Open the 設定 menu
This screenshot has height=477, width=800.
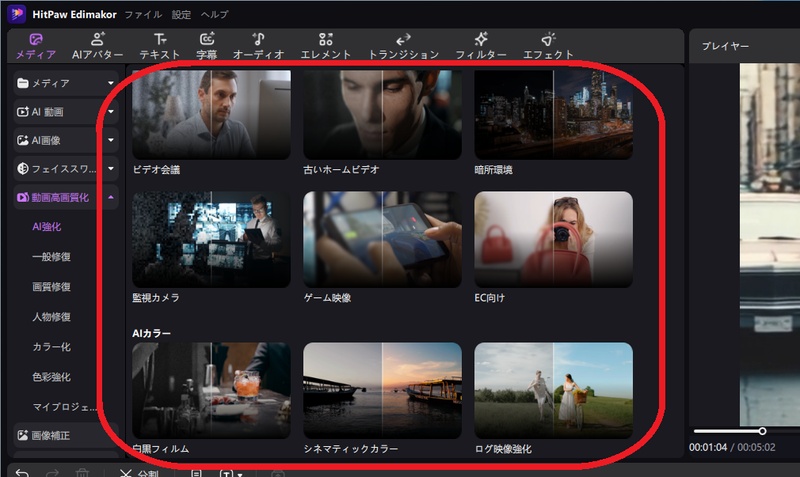181,14
